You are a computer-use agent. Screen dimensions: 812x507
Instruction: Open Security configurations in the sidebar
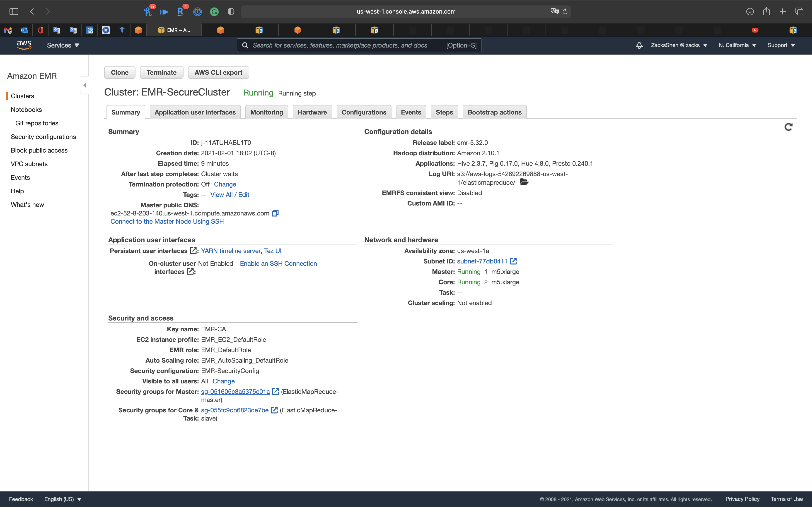click(x=43, y=137)
